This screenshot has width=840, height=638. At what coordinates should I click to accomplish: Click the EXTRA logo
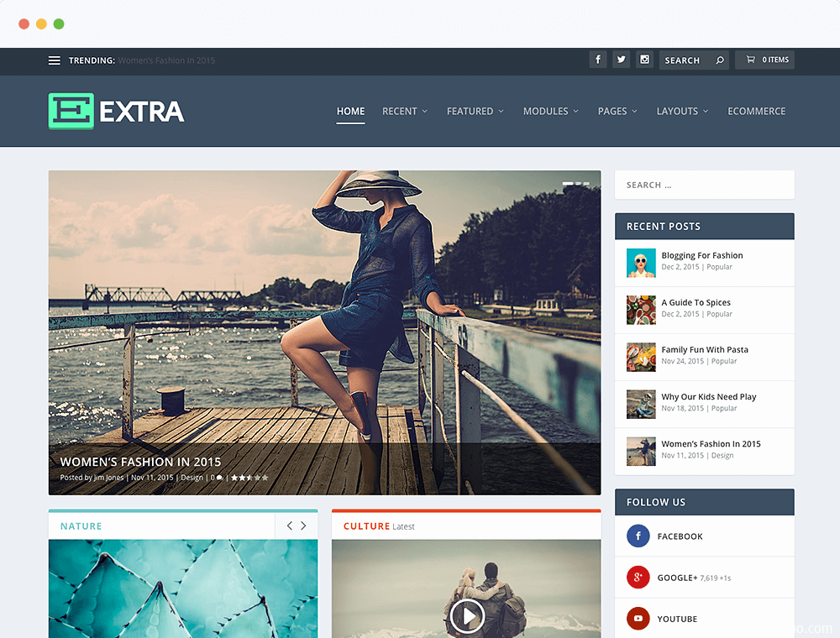pyautogui.click(x=116, y=112)
